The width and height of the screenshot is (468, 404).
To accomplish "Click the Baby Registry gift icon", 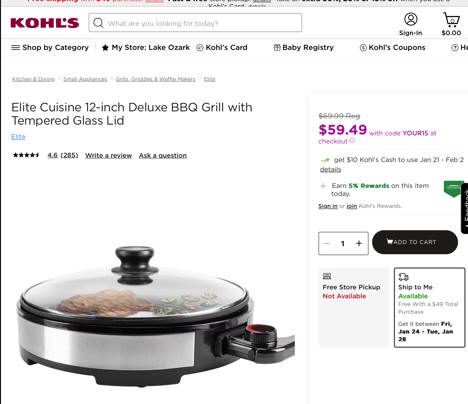I will click(x=277, y=48).
